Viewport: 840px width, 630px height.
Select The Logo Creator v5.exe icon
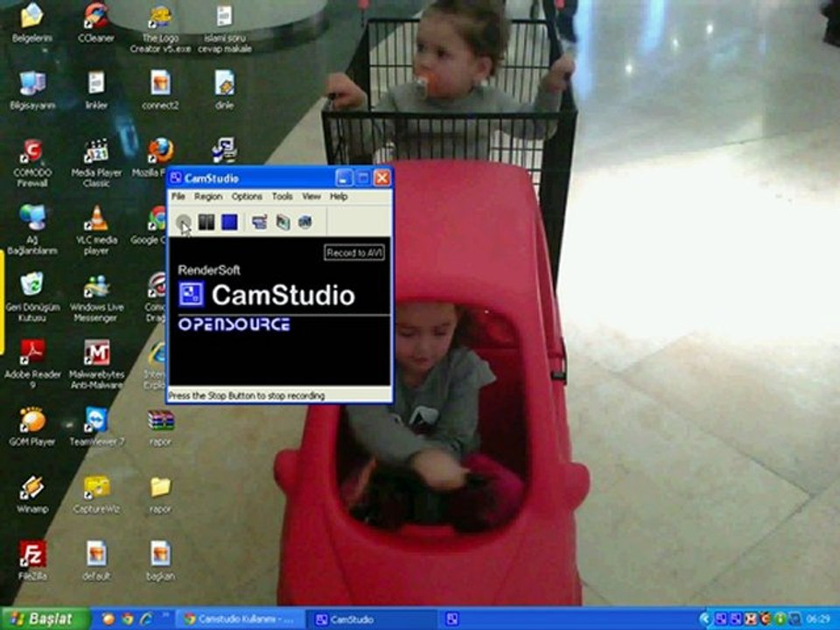click(160, 29)
